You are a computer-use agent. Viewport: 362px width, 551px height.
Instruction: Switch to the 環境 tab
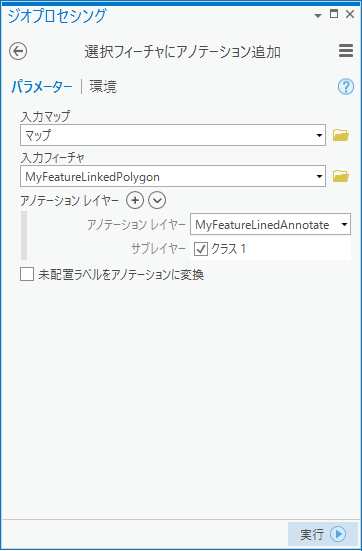pos(103,87)
